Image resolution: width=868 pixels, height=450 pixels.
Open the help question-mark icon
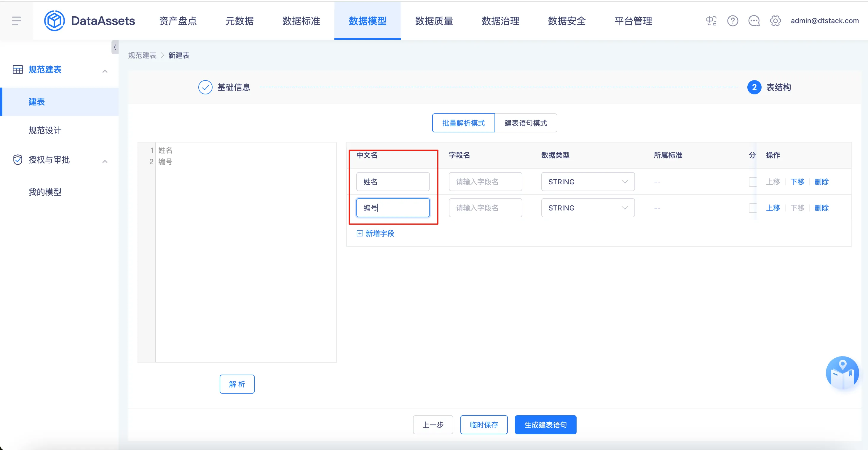tap(733, 21)
